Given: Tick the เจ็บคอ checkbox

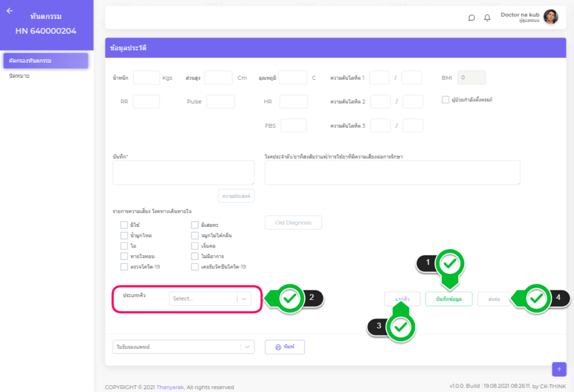Looking at the screenshot, I should tap(195, 246).
